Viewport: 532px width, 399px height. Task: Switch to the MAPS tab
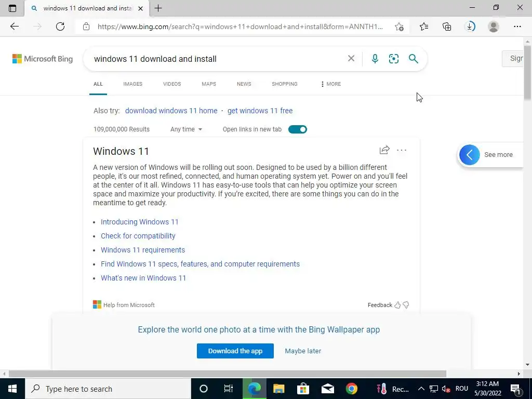pyautogui.click(x=209, y=84)
